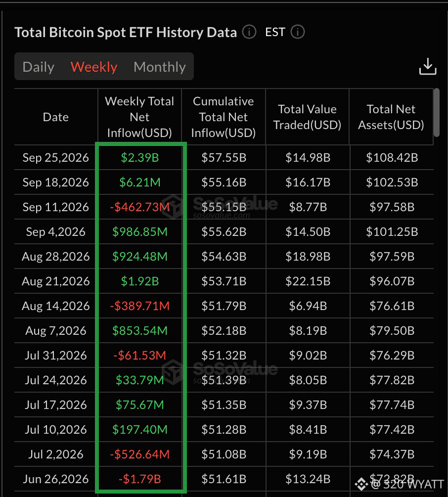The image size is (448, 497).
Task: Download the ETF history data
Action: (428, 66)
